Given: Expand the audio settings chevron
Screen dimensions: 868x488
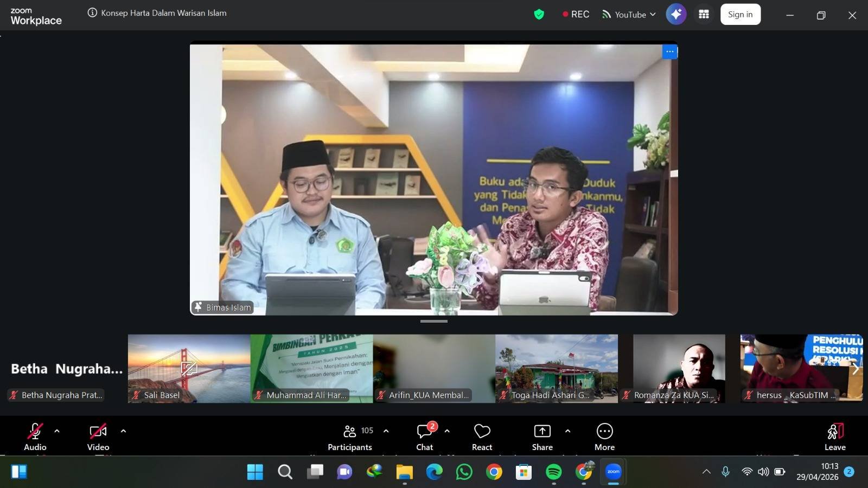Looking at the screenshot, I should coord(56,431).
